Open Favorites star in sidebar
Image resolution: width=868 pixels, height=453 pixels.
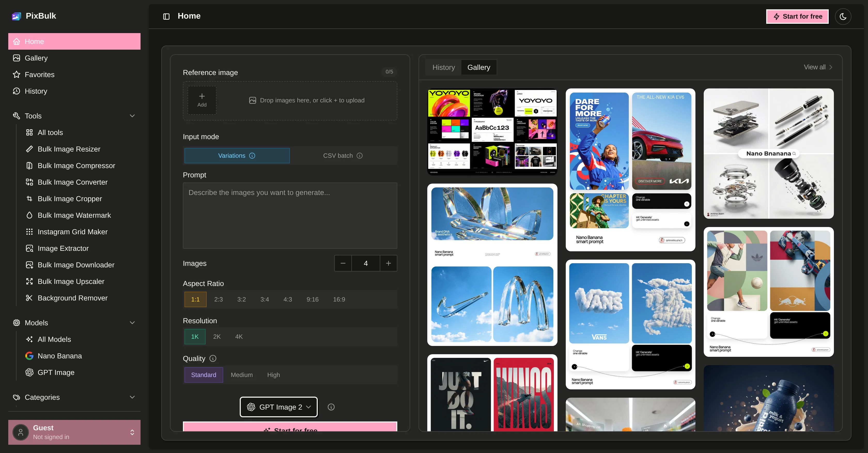coord(74,74)
